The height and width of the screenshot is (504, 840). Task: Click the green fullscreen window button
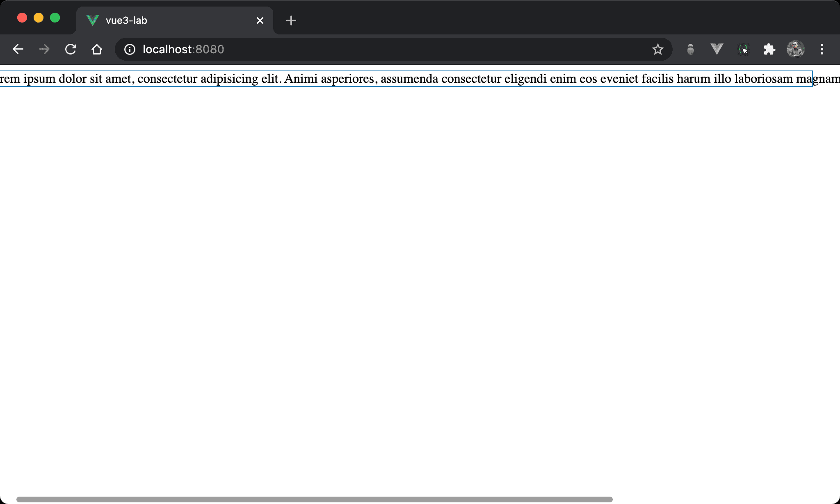click(55, 18)
